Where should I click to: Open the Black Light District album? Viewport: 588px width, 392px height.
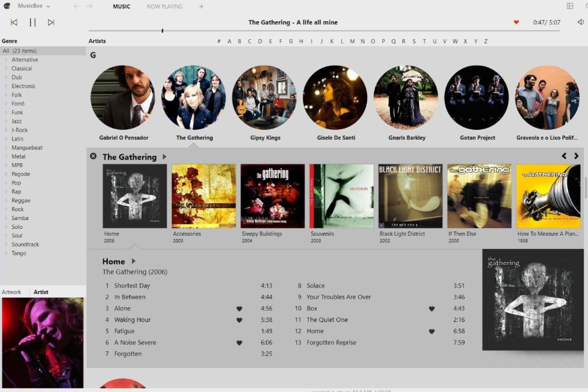tap(410, 196)
